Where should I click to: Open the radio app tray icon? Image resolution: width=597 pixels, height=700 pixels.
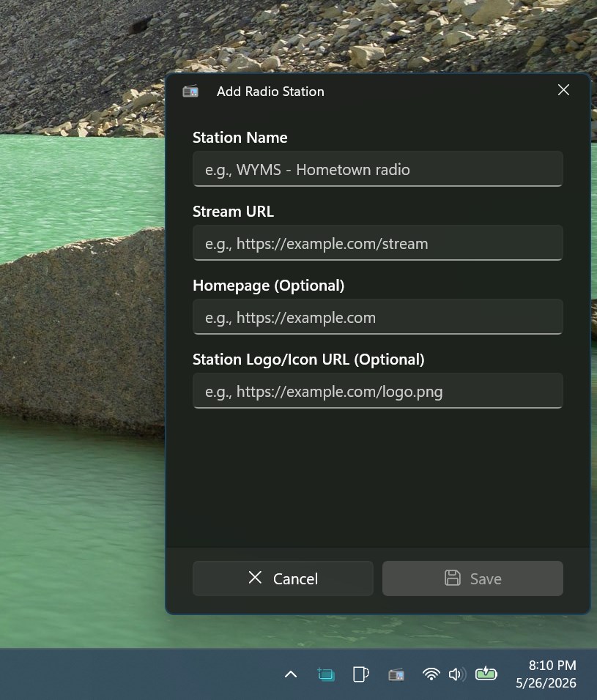396,674
